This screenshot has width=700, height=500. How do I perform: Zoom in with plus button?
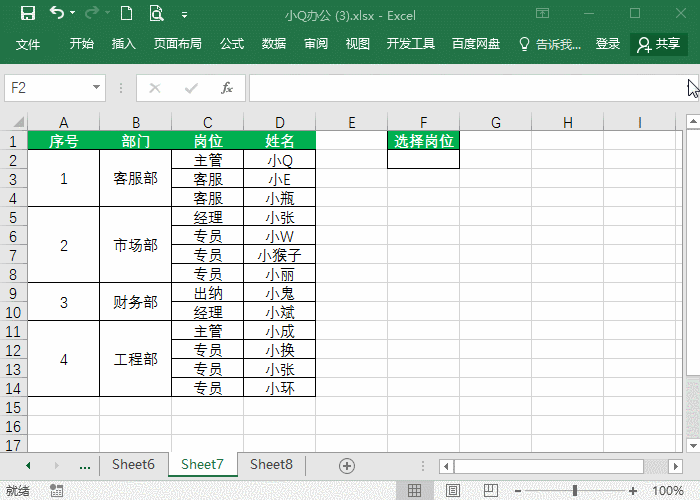pos(633,491)
